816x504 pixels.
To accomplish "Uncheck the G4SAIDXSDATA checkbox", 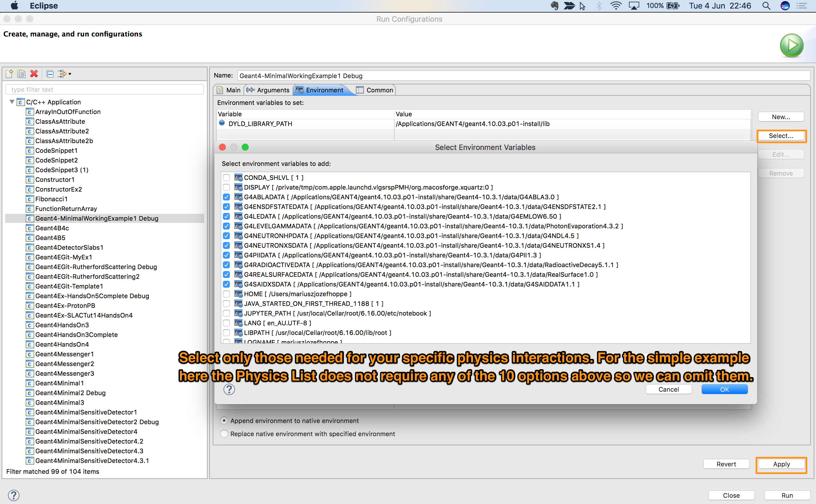I will point(226,284).
